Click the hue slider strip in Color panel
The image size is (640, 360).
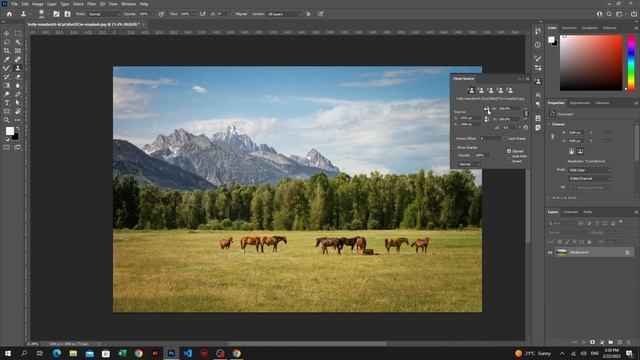click(x=631, y=63)
